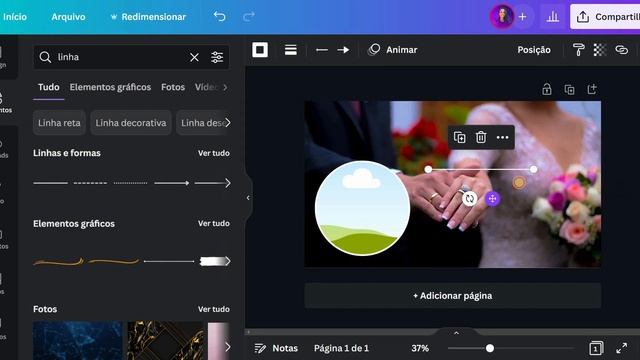The width and height of the screenshot is (640, 360).
Task: Select the circular landscape frame element
Action: coord(362,208)
